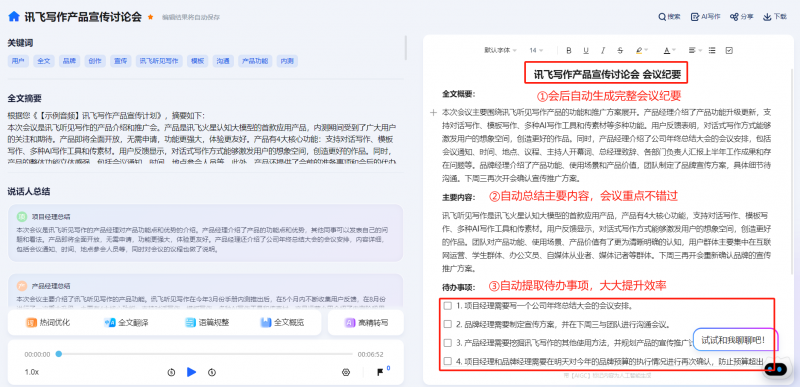800x387 pixels.
Task: Click 全文翻译 full text translation
Action: click(126, 322)
